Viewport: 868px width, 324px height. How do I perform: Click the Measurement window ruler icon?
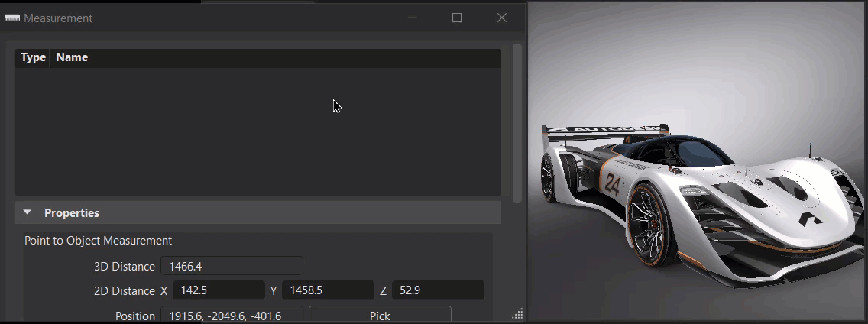pyautogui.click(x=12, y=18)
